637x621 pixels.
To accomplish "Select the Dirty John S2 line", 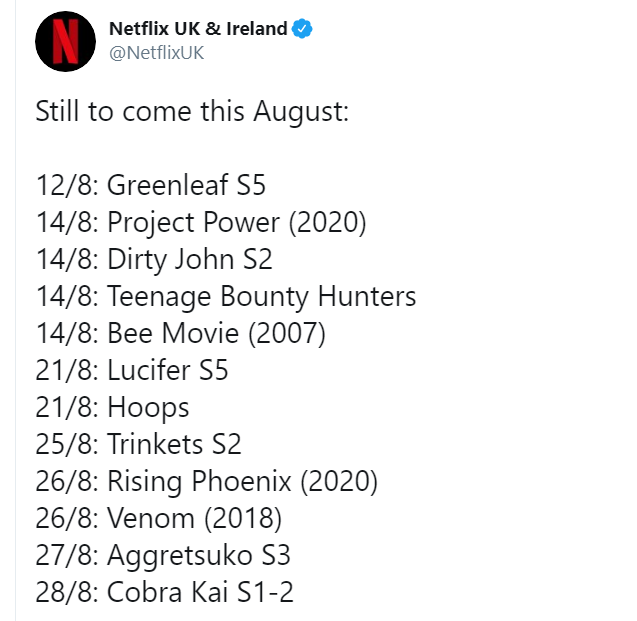I will [154, 260].
